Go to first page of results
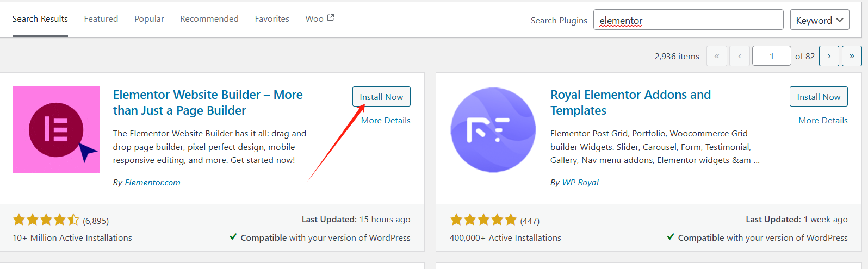Image resolution: width=868 pixels, height=269 pixels. coord(717,56)
